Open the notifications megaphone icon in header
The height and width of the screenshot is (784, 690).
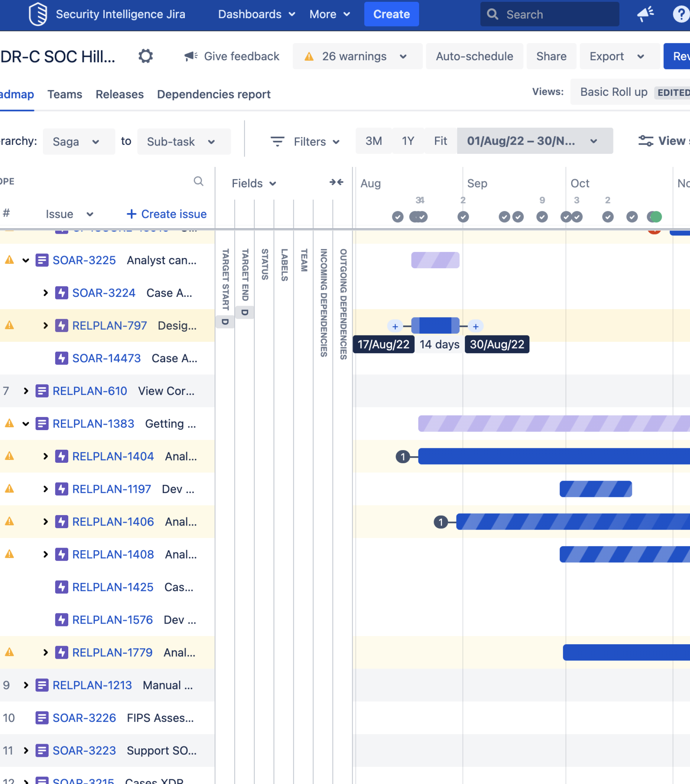(645, 14)
